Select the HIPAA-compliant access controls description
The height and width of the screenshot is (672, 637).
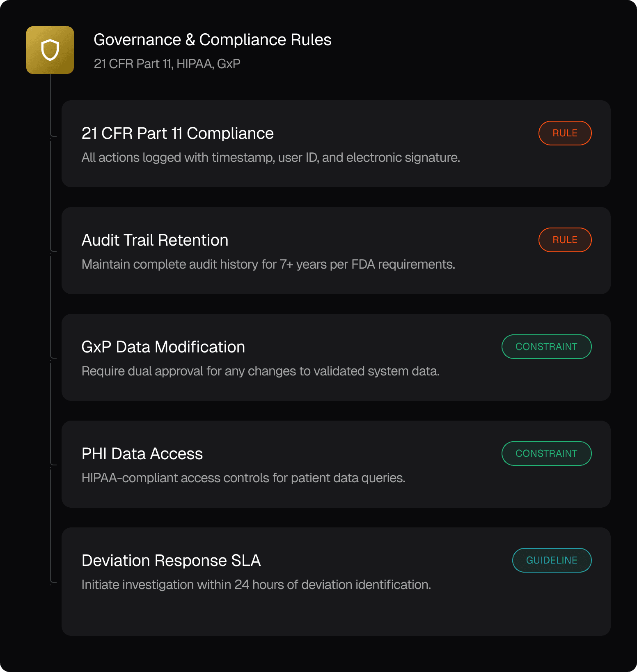[243, 478]
